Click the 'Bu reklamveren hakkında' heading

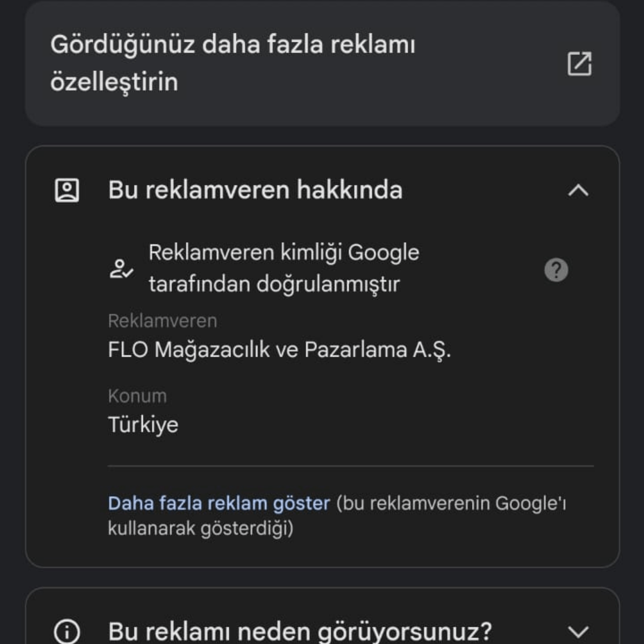pyautogui.click(x=255, y=190)
